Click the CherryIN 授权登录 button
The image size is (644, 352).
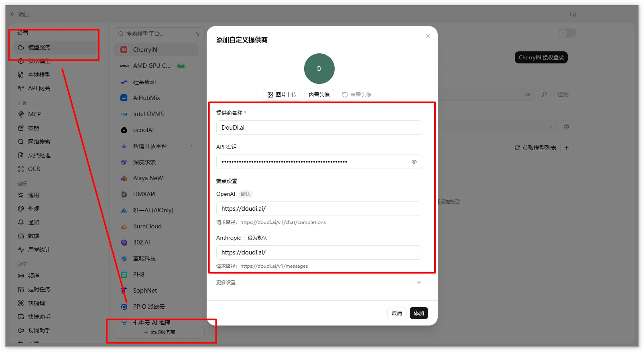pos(541,57)
